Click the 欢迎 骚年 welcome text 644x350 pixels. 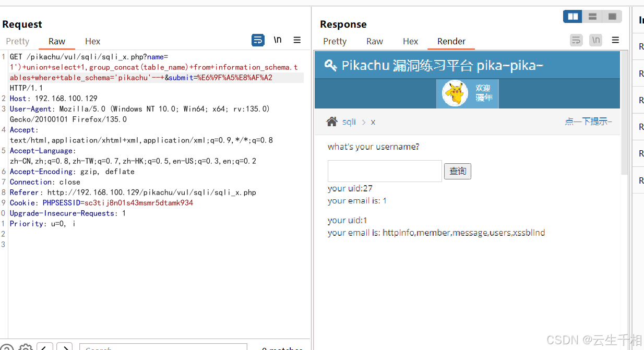[x=484, y=93]
